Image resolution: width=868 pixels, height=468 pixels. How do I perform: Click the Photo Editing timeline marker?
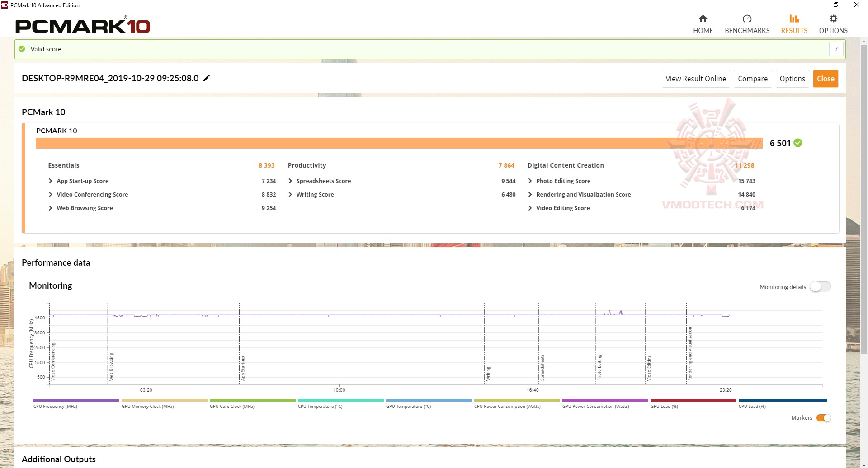599,367
